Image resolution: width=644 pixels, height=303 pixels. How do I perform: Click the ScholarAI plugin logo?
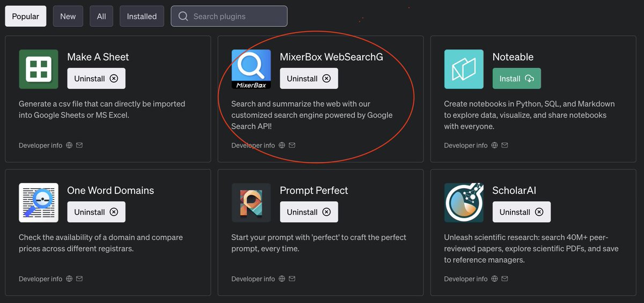click(x=464, y=203)
